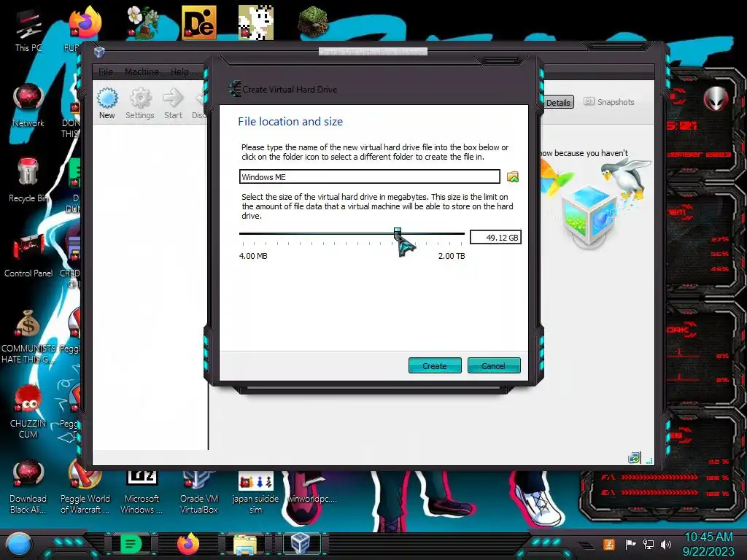This screenshot has width=747, height=560.
Task: Open This PC desktop icon
Action: click(x=28, y=31)
